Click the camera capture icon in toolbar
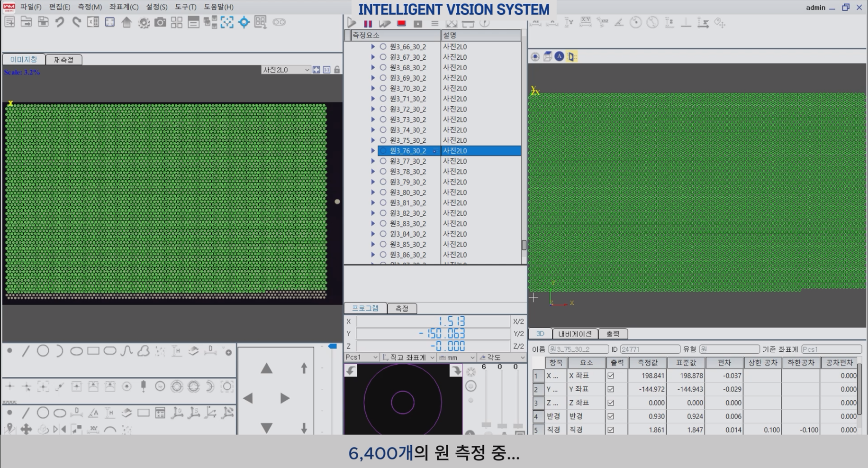The height and width of the screenshot is (468, 868). click(x=160, y=22)
